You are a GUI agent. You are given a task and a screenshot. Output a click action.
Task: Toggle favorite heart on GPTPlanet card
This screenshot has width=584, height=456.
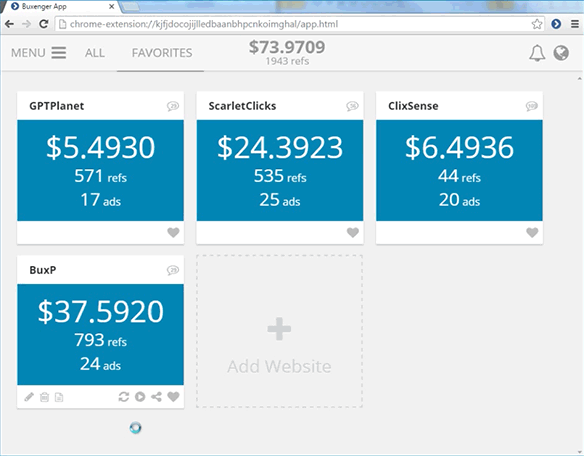[173, 232]
